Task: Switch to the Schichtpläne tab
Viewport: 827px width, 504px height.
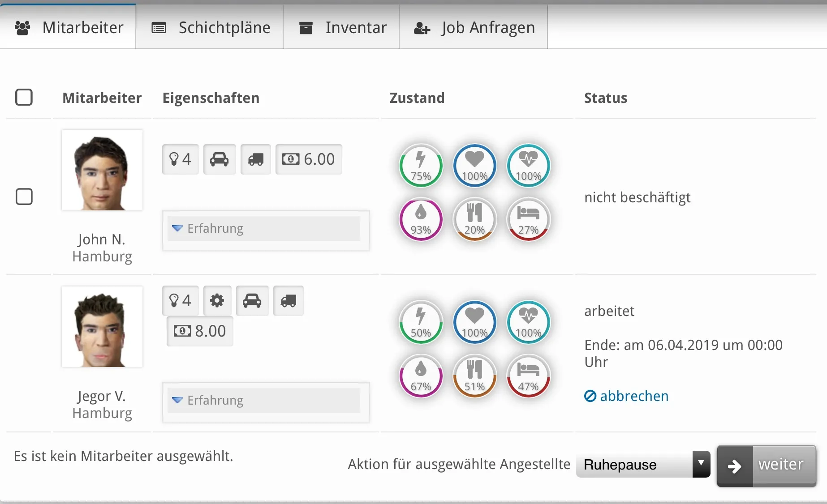Action: click(210, 28)
